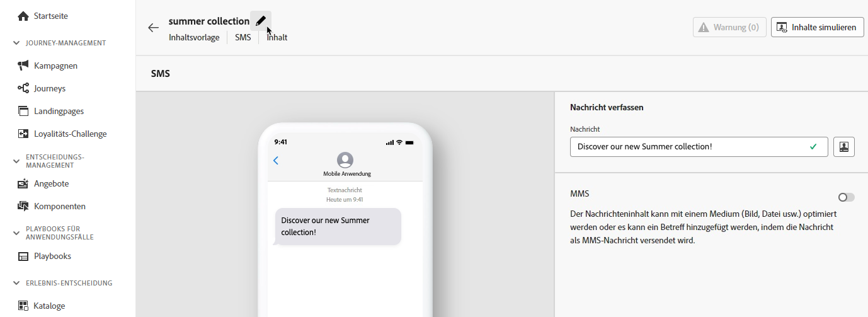Click the Komponenten icon in sidebar
The width and height of the screenshot is (868, 317).
point(23,206)
